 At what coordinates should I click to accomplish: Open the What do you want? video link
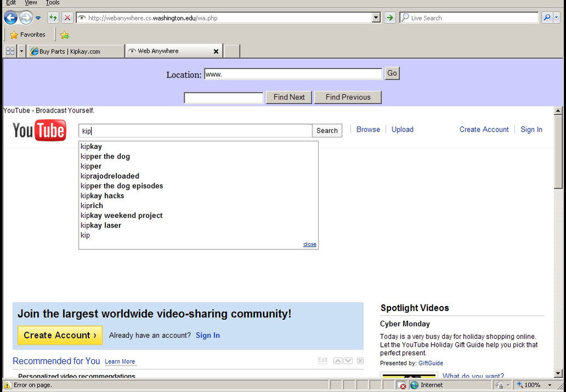(x=473, y=376)
